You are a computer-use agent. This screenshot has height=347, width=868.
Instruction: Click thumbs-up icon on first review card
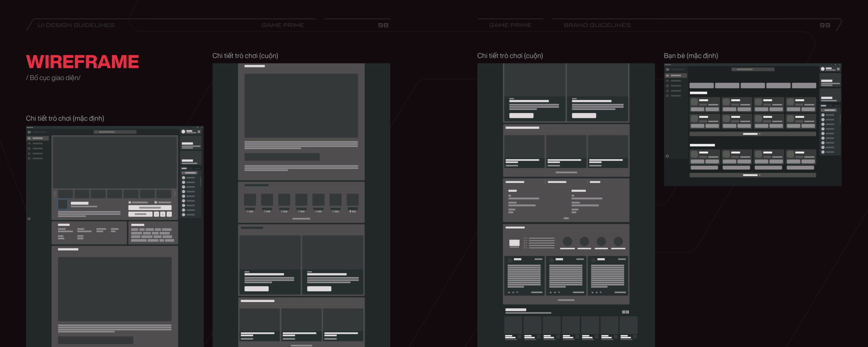point(509,292)
